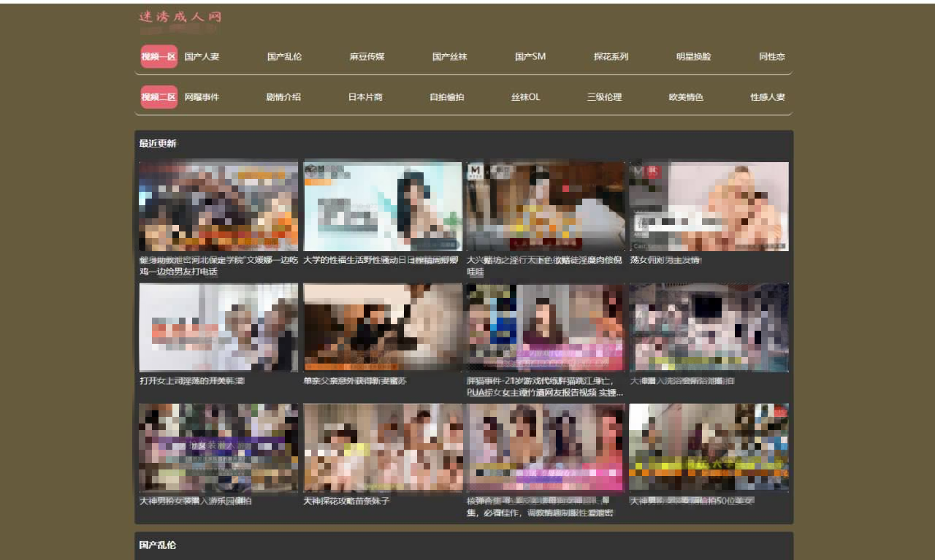Screen dimensions: 935x560
Task: Click the 荡女佣 video title link
Action: [x=665, y=260]
